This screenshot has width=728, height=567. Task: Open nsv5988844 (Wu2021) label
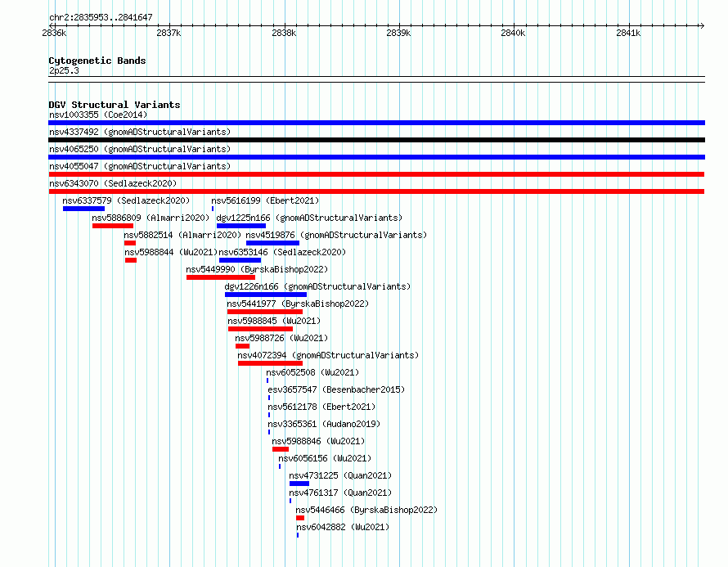pos(171,252)
